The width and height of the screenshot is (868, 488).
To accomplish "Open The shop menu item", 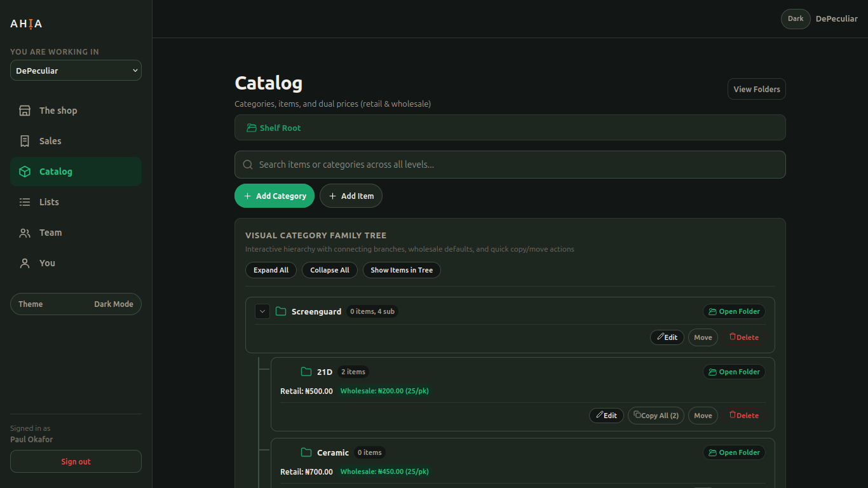I will click(x=76, y=111).
